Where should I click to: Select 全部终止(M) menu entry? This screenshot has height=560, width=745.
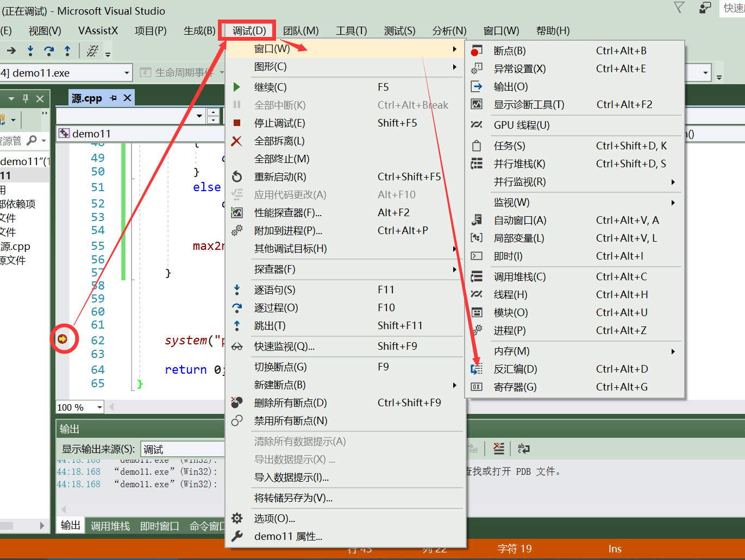(x=346, y=159)
